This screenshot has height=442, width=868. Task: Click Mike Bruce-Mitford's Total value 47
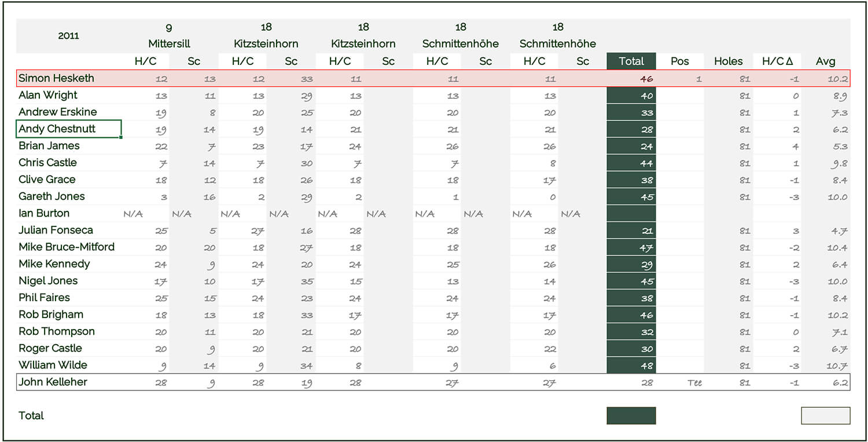click(631, 247)
